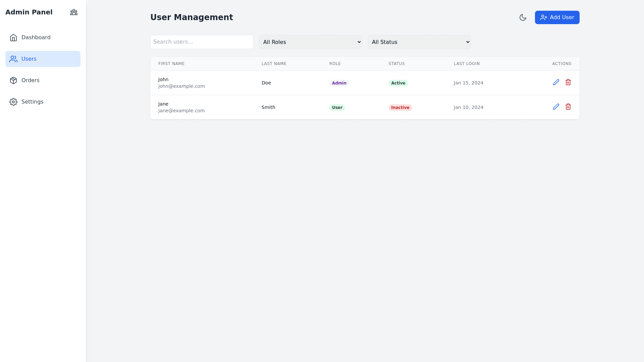The image size is (644, 362).
Task: Click the Search users field
Action: [202, 42]
